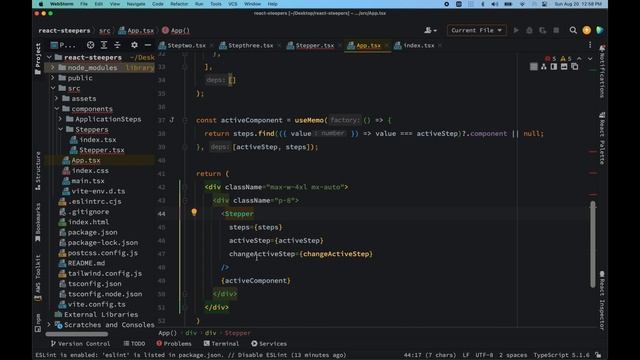This screenshot has width=640, height=360.
Task: Open the Project tool window stripe
Action: pos(38,58)
